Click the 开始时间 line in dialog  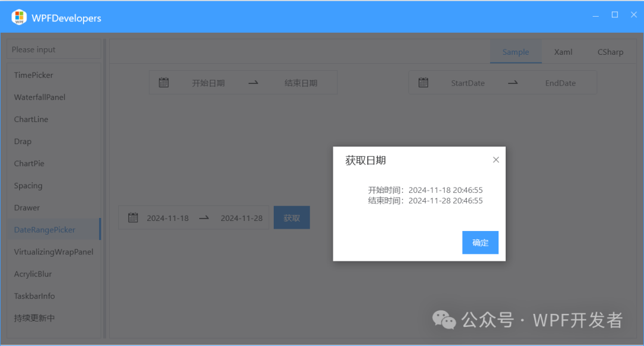(425, 190)
